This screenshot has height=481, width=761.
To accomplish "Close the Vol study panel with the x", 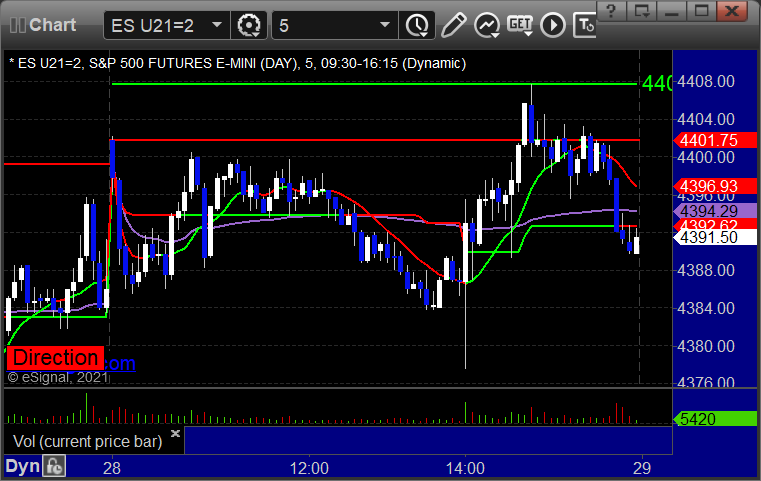I will tap(175, 433).
